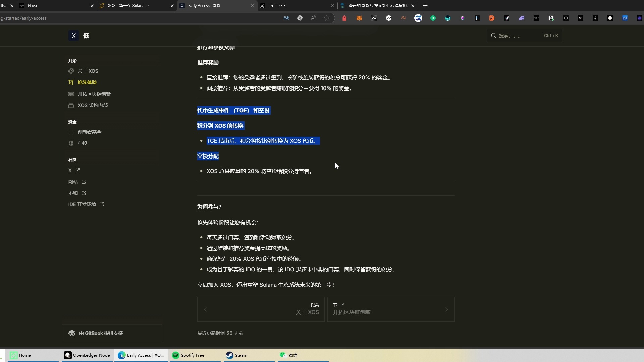Select Early Access Edge window in taskbar
Screen dimensions: 644x362
(x=141, y=355)
